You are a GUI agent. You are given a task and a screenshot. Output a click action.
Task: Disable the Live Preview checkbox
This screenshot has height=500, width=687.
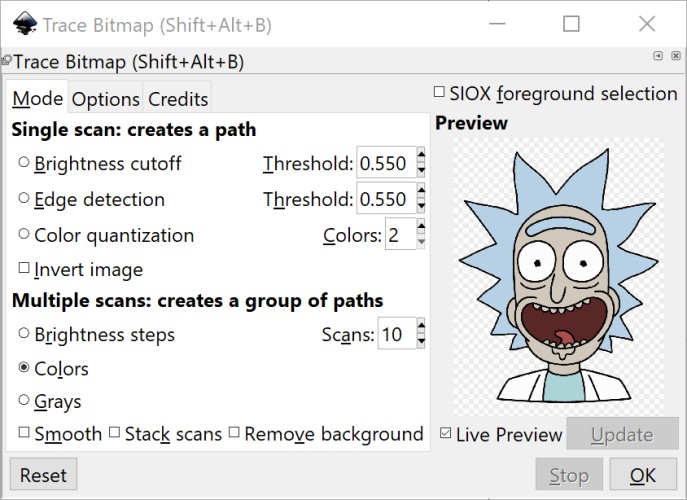click(446, 433)
